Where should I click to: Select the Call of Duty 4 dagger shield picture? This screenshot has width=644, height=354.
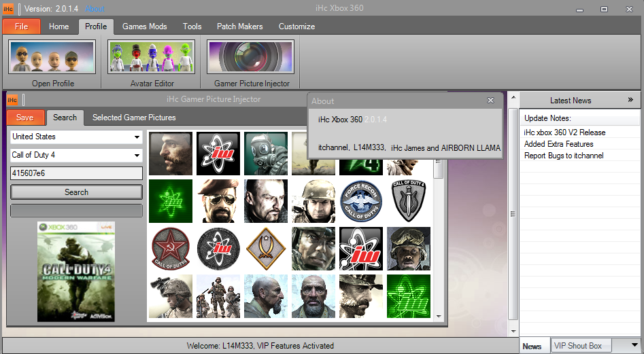(x=409, y=201)
